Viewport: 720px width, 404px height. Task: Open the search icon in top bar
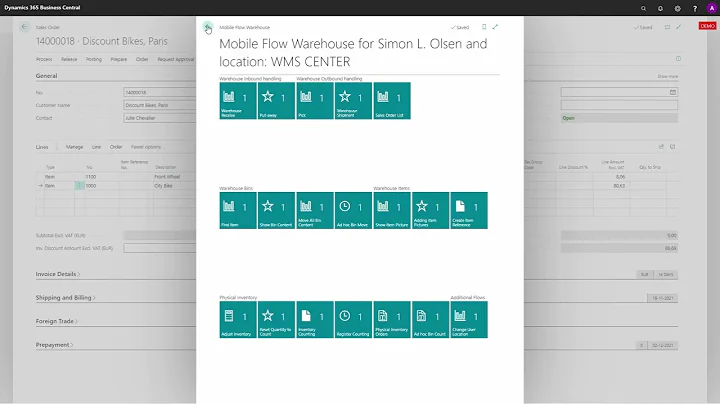point(643,8)
